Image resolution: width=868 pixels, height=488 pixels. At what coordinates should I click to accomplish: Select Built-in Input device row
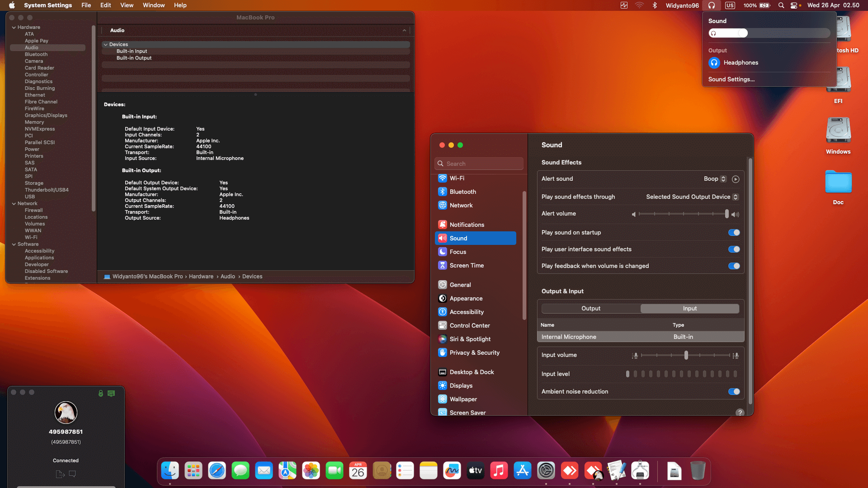tap(256, 52)
